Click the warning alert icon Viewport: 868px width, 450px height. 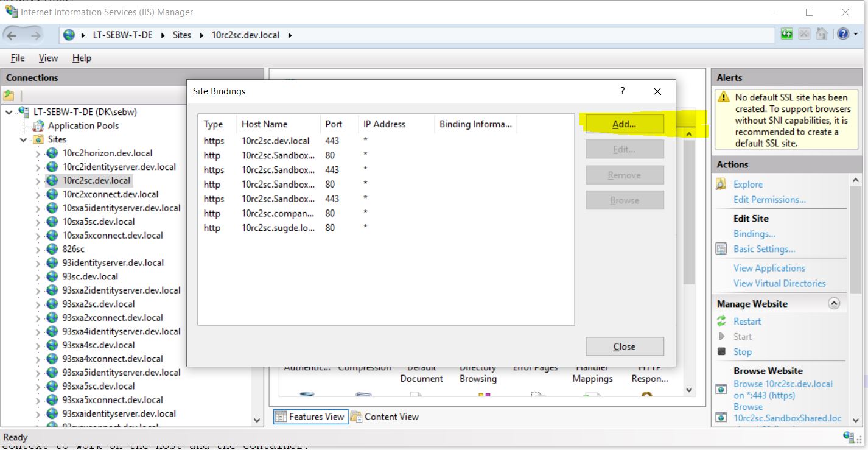tap(723, 97)
